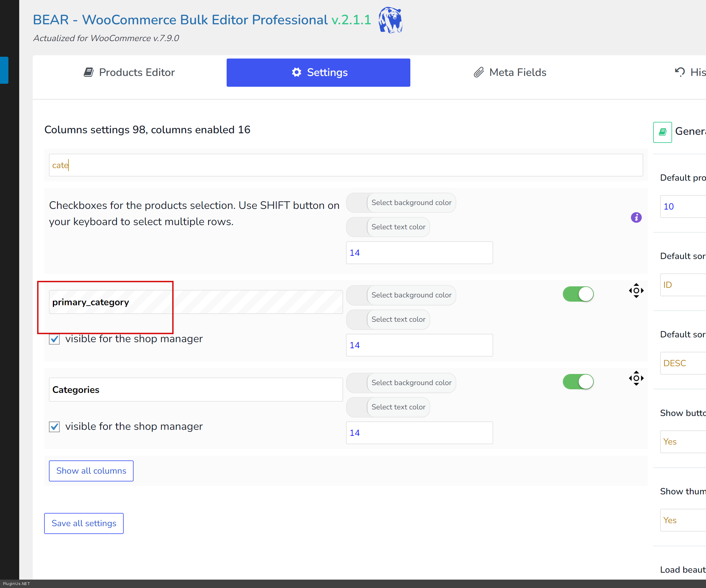Click the paperclip icon in Meta Fields tab

479,72
